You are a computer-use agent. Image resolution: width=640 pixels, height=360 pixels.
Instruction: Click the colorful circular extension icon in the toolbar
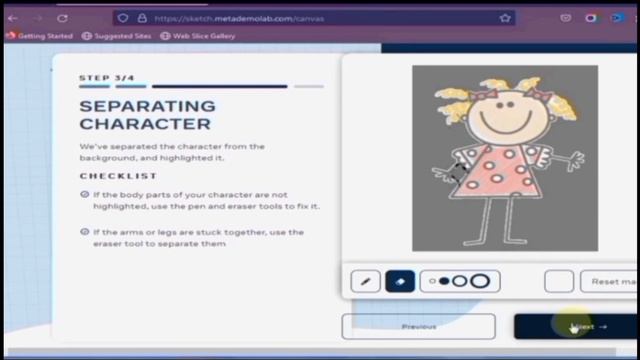pyautogui.click(x=591, y=18)
